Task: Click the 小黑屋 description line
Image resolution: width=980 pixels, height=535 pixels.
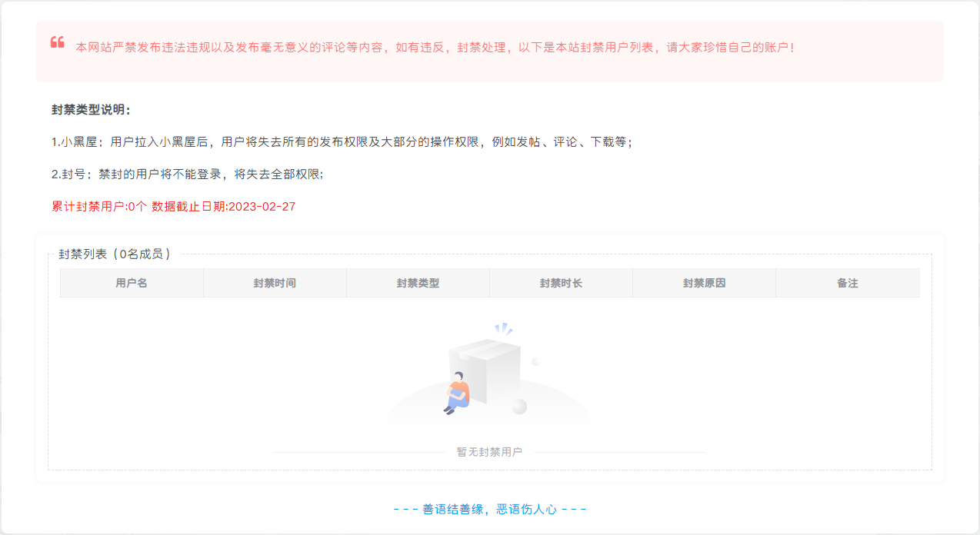Action: pyautogui.click(x=342, y=142)
